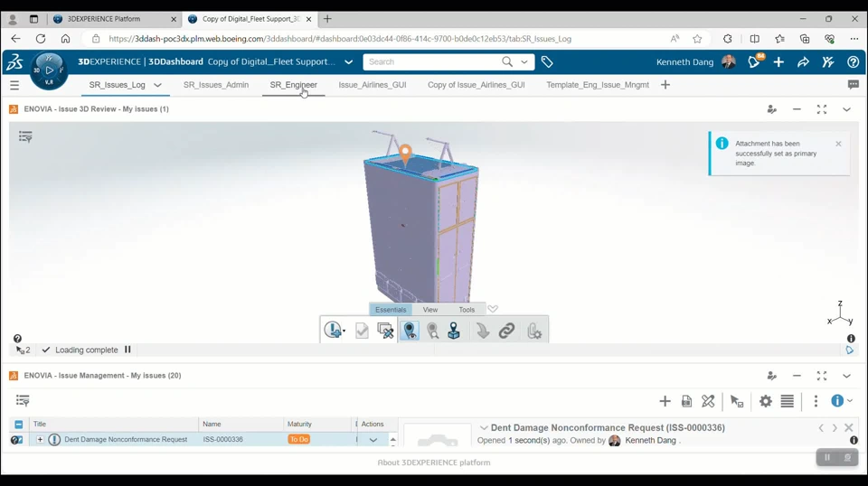The height and width of the screenshot is (486, 868).
Task: Go to the next issue arrow
Action: tap(835, 428)
